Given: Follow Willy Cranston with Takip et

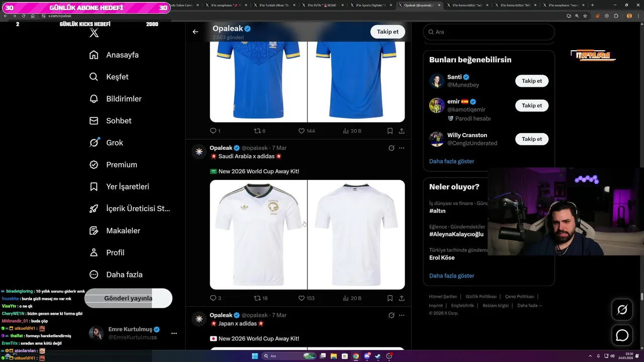Looking at the screenshot, I should pos(532,139).
